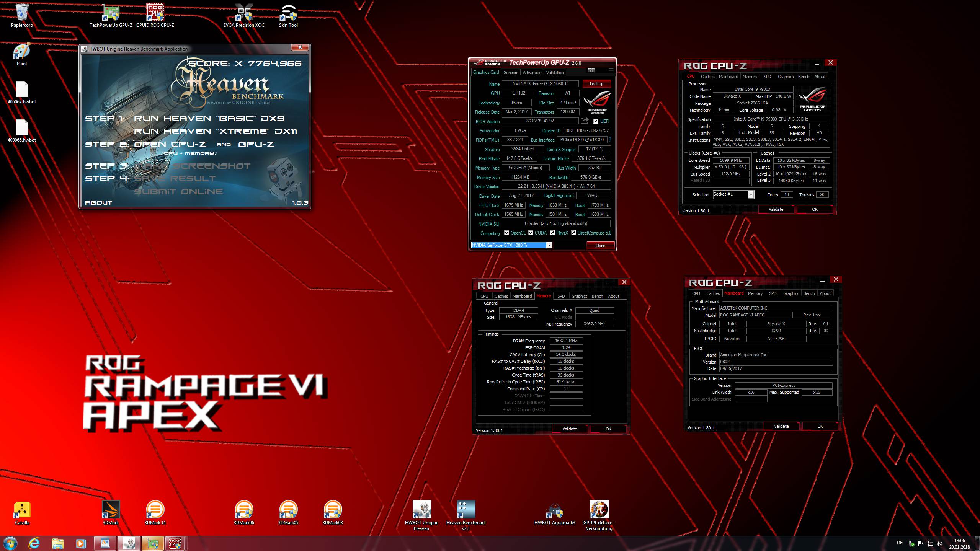
Task: Click the DE language indicator in tray
Action: pyautogui.click(x=900, y=543)
